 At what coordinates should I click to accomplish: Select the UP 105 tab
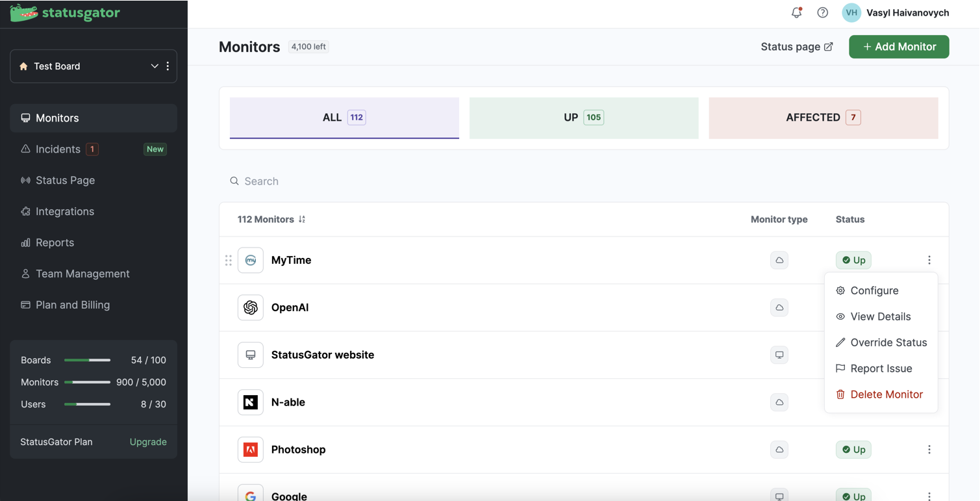(x=584, y=118)
